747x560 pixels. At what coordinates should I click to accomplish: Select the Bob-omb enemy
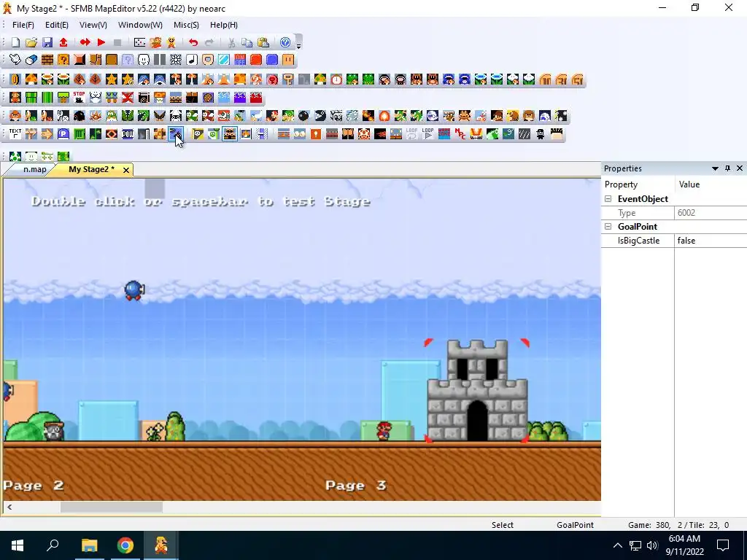pos(304,116)
